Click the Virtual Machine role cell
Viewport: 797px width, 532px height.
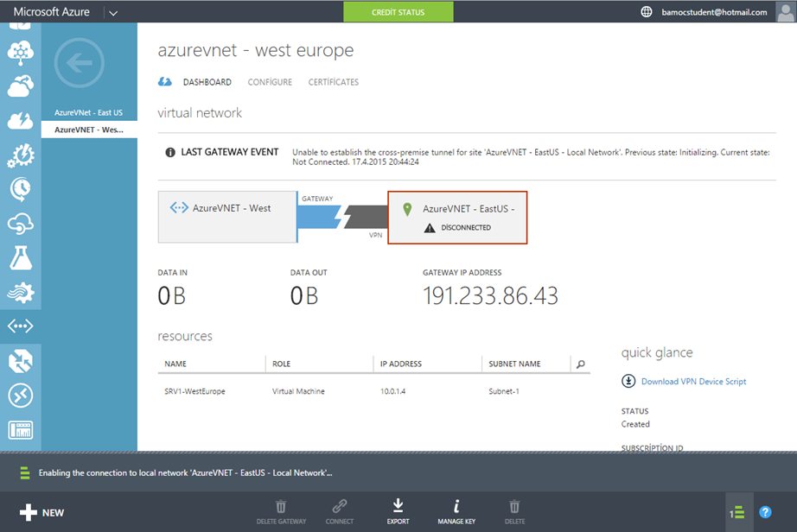pyautogui.click(x=298, y=391)
